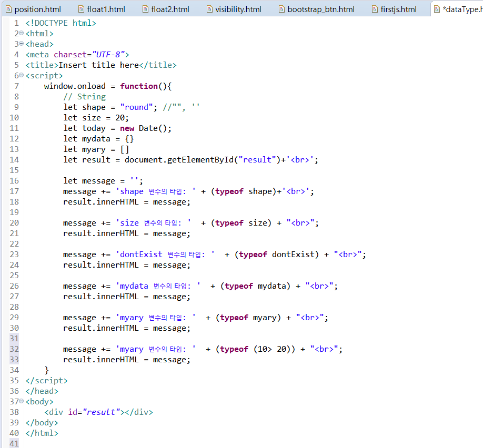
Task: Click the closing '</body>' tag
Action: (42, 422)
